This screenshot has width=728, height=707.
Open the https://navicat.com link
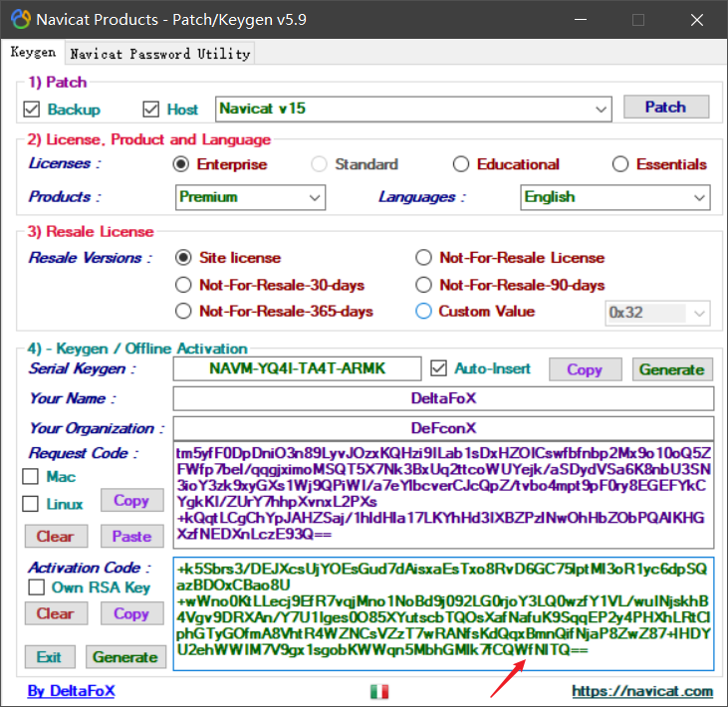click(642, 691)
